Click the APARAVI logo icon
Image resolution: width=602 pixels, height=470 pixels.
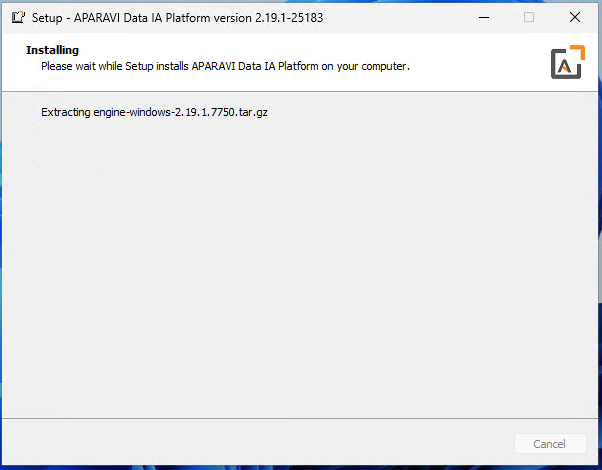[567, 62]
